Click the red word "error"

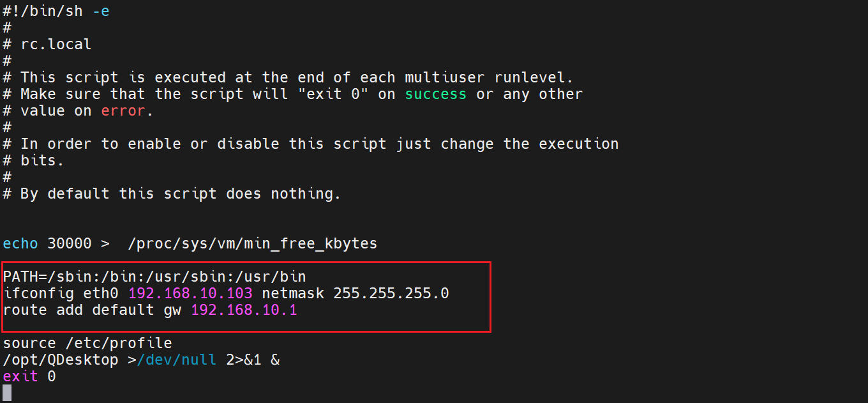[123, 110]
